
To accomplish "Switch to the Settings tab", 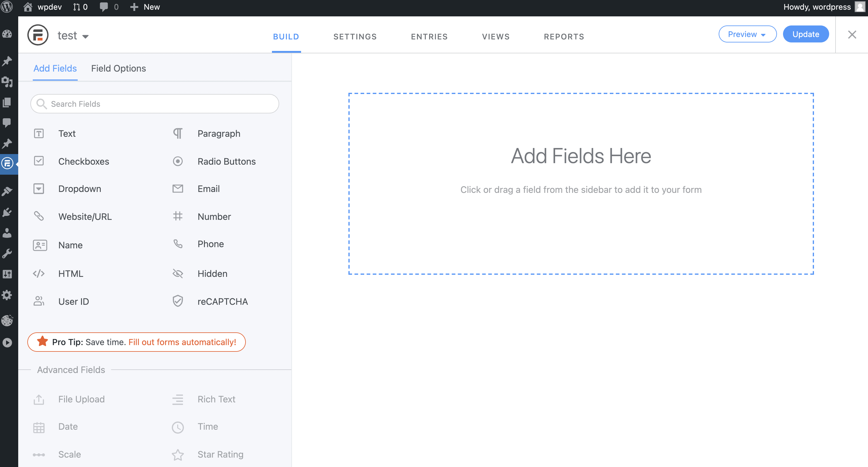I will click(x=355, y=36).
